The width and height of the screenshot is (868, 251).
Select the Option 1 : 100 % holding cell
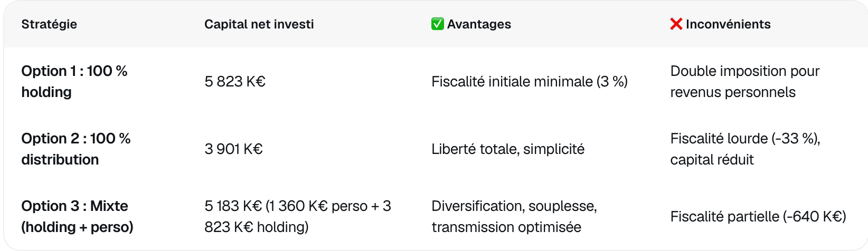(x=74, y=81)
